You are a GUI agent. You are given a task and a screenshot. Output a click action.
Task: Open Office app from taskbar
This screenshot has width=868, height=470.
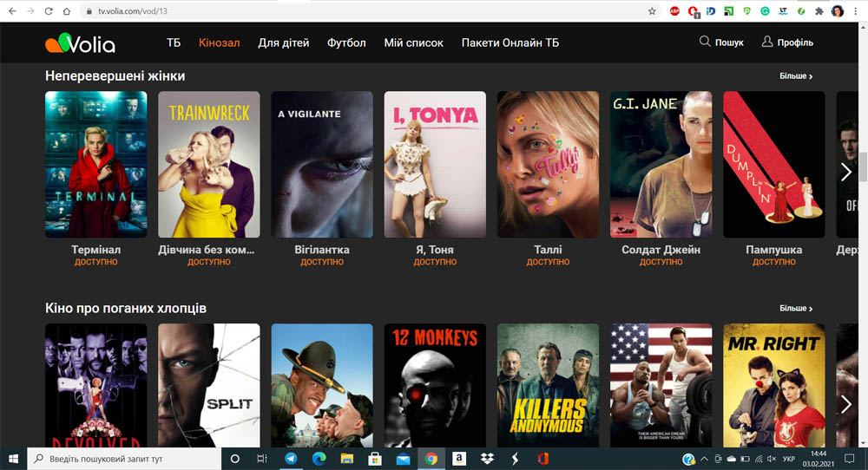[x=543, y=459]
